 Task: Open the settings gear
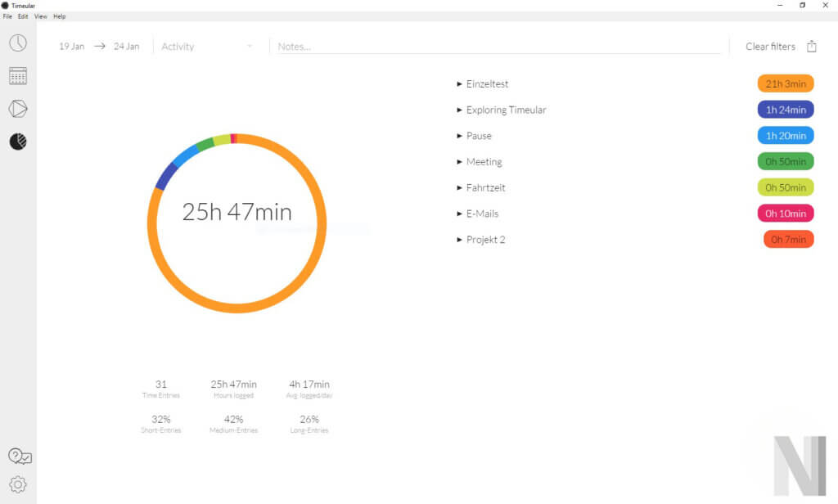click(x=18, y=483)
